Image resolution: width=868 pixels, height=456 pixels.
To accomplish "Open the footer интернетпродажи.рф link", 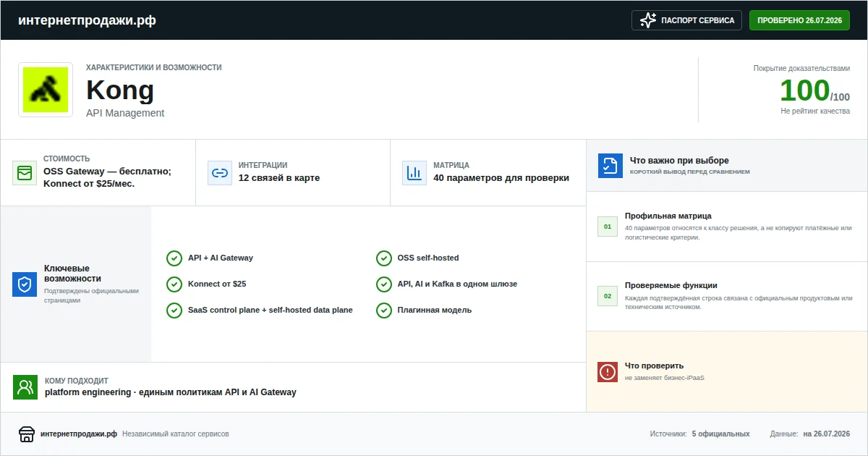I will [79, 434].
